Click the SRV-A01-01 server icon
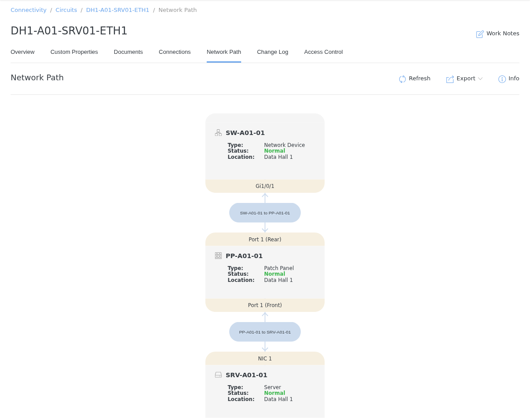Image resolution: width=530 pixels, height=420 pixels. (218, 375)
